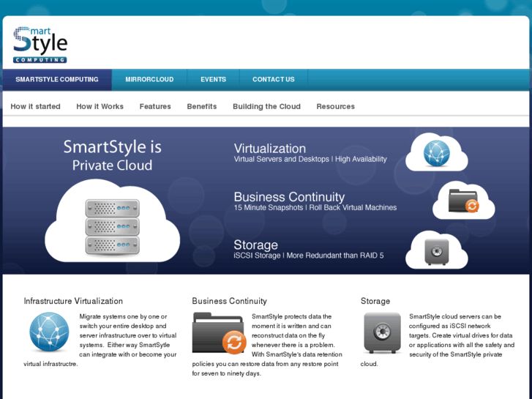Screen dimensions: 532x399
Task: Open the Contact Us tab
Action: 274,80
